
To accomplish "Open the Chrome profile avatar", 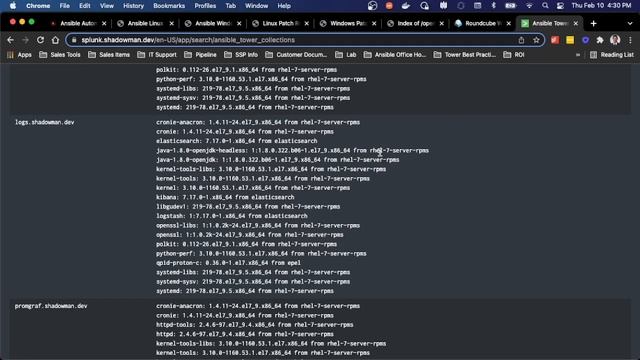I will 615,40.
